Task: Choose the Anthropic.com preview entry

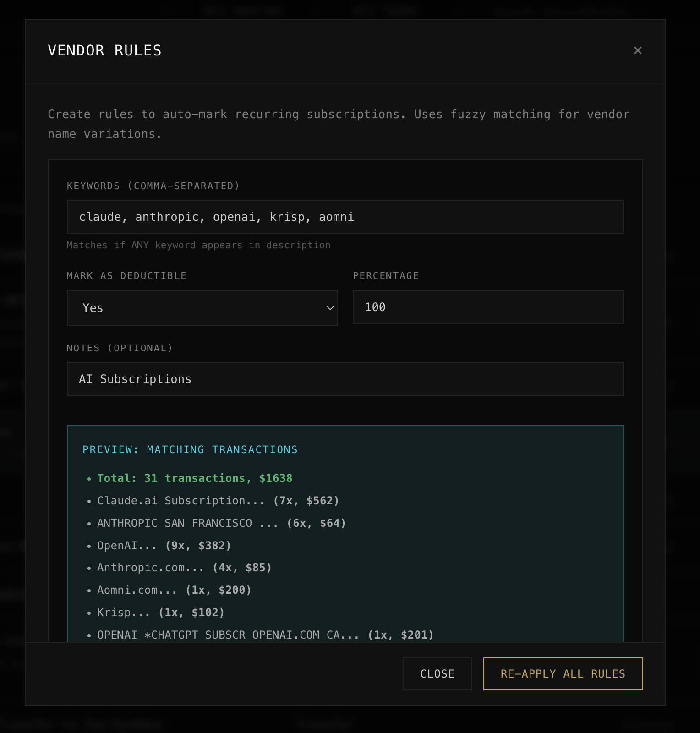Action: pyautogui.click(x=184, y=568)
